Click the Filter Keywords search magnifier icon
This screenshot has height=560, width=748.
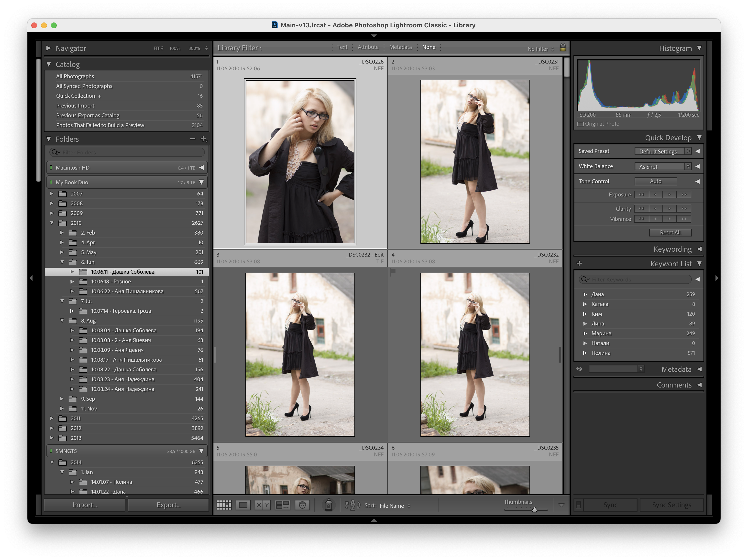point(585,280)
